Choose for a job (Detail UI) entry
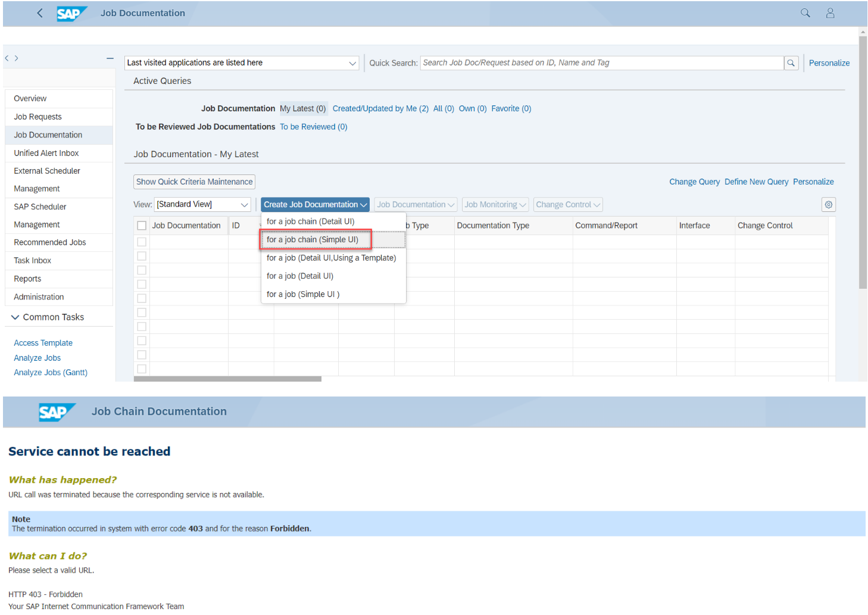Viewport: 868px width, 615px height. 333,276
